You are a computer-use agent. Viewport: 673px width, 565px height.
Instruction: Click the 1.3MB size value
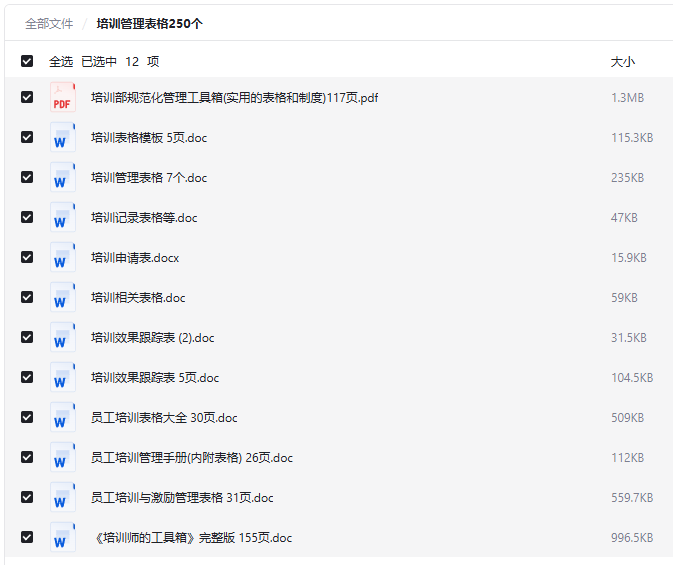628,98
